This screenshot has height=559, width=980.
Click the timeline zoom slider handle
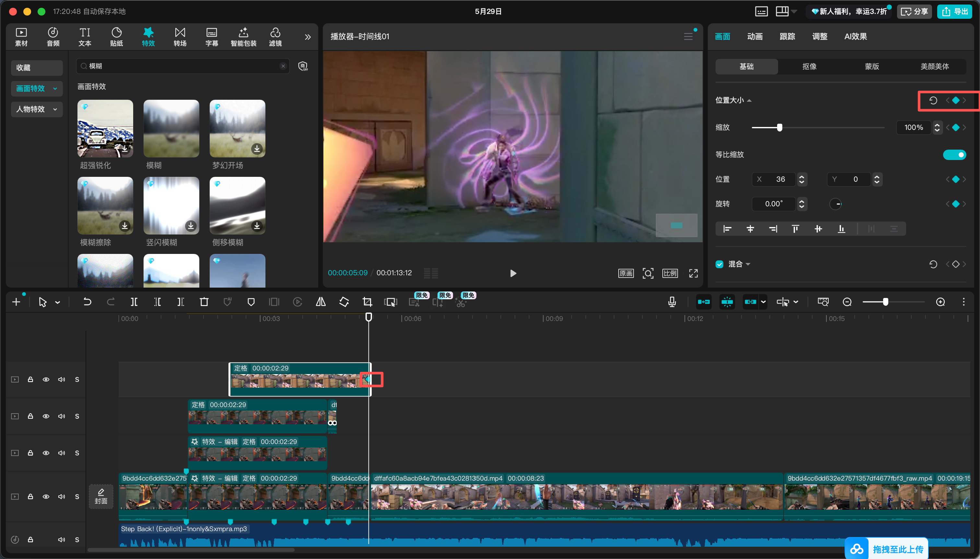[885, 302]
